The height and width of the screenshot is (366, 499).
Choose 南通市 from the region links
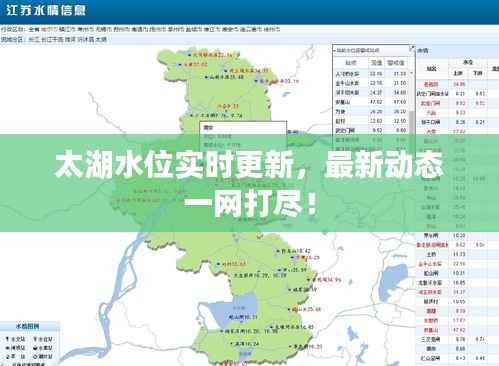(139, 29)
